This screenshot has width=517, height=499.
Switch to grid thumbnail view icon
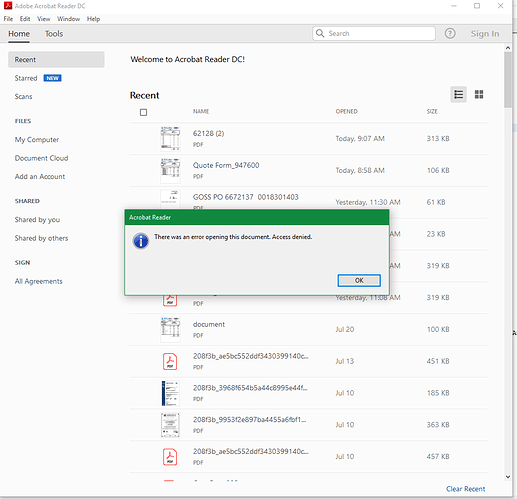coord(479,95)
